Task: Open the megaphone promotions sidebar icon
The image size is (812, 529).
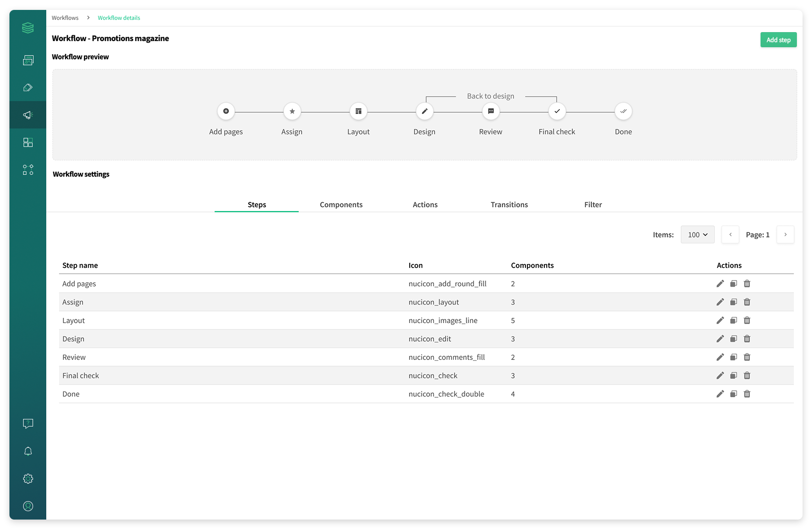Action: (x=28, y=115)
